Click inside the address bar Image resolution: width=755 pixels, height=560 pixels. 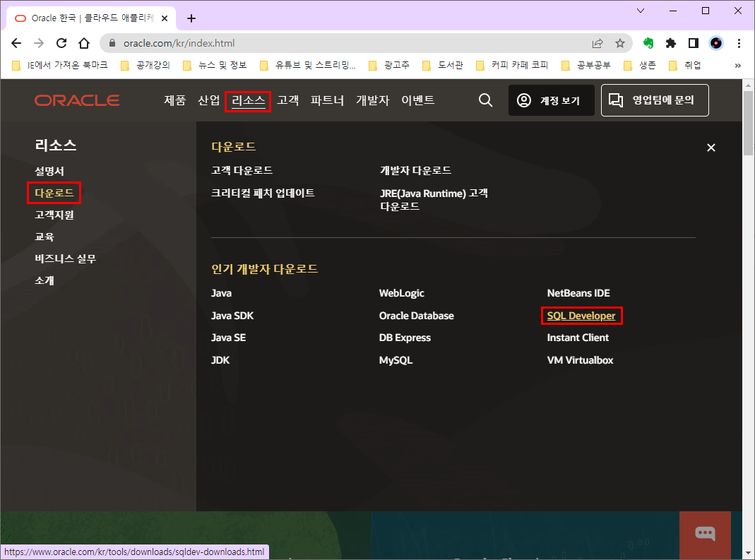tap(283, 43)
